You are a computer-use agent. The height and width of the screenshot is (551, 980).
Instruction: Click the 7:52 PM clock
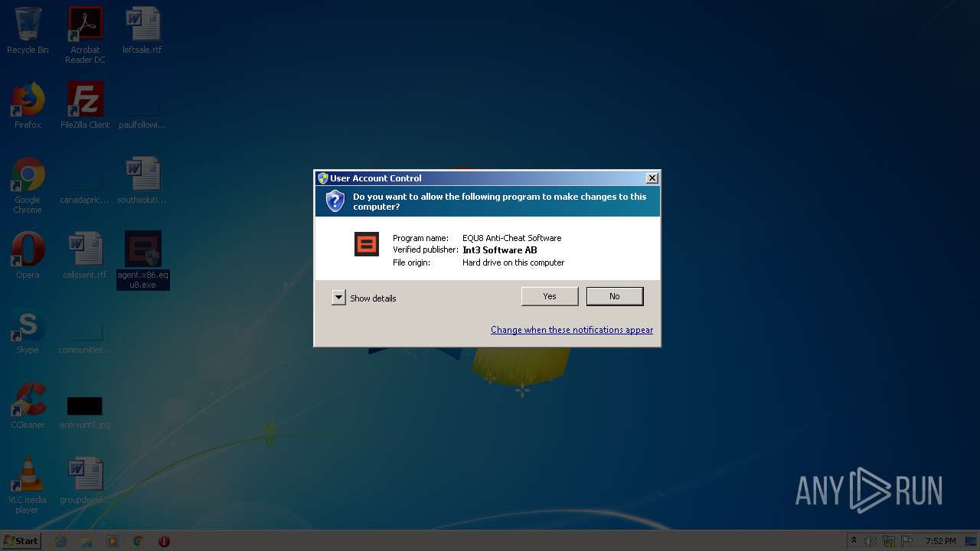pyautogui.click(x=940, y=541)
